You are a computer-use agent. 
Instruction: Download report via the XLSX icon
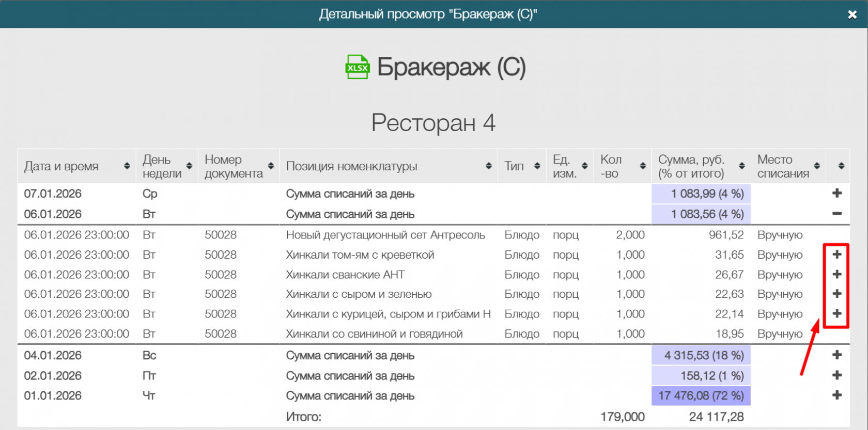[x=357, y=67]
